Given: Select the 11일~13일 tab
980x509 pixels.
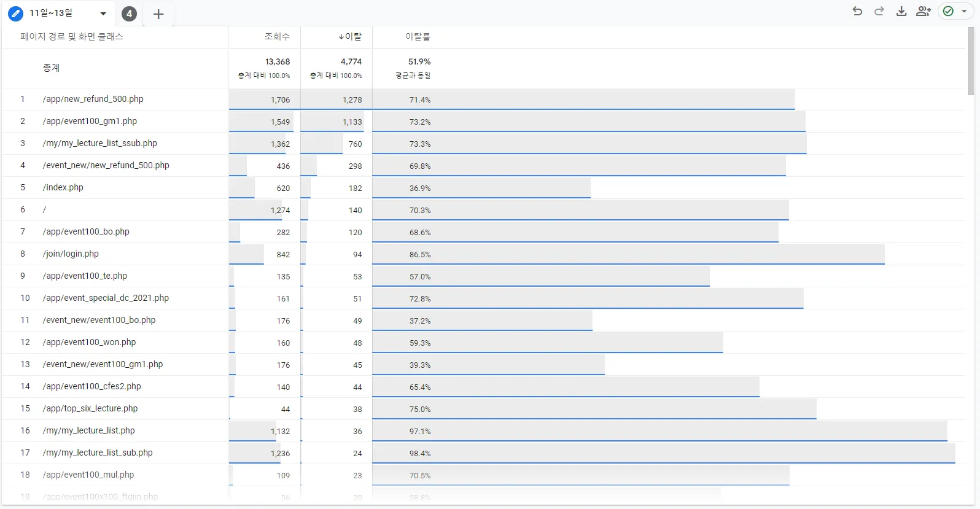Looking at the screenshot, I should [x=52, y=13].
